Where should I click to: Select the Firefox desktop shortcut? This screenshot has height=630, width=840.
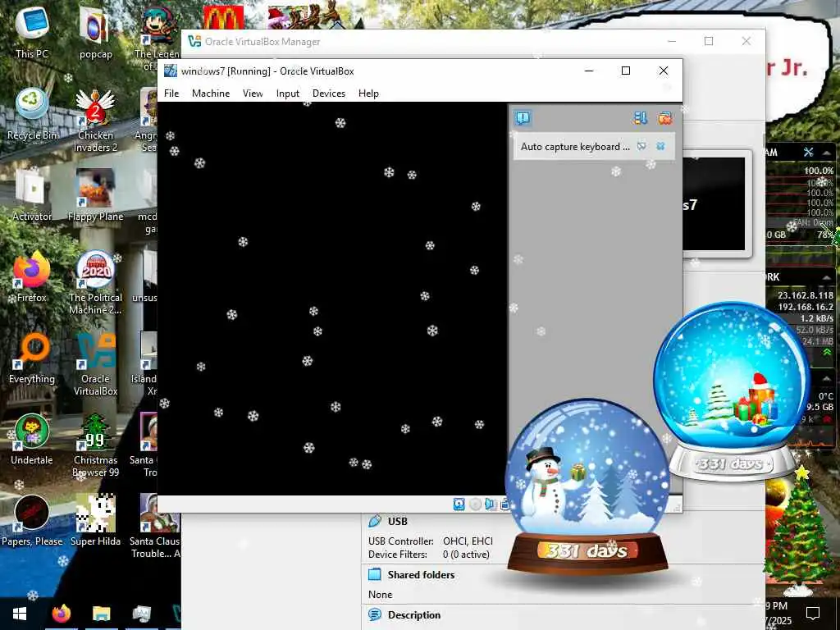pyautogui.click(x=32, y=276)
